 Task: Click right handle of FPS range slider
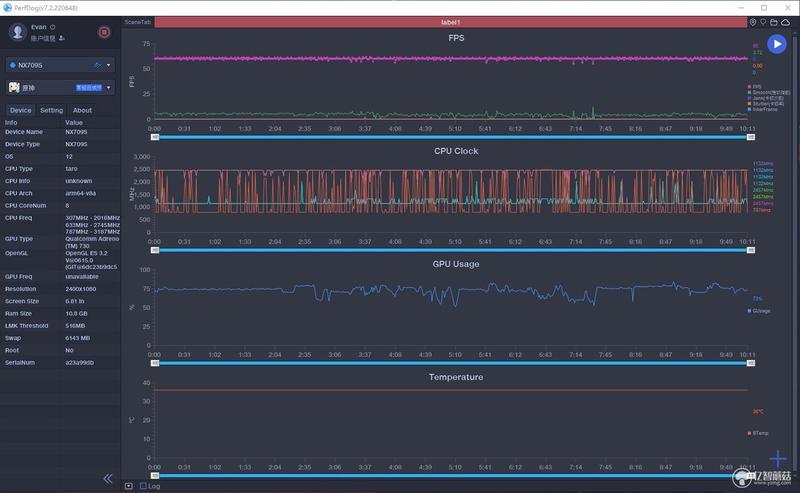(x=751, y=137)
